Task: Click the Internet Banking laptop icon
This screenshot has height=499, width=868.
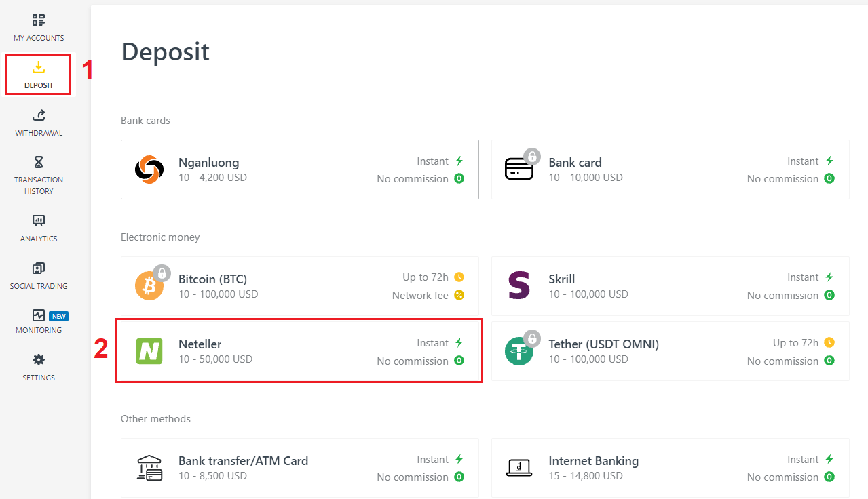Action: point(519,468)
